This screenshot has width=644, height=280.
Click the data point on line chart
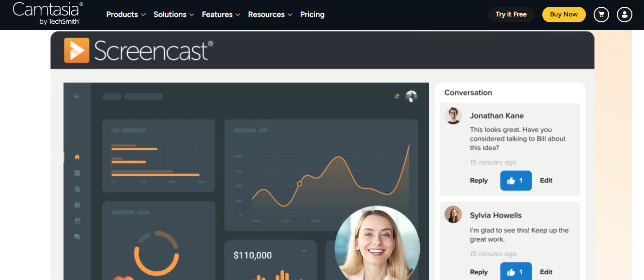[299, 184]
